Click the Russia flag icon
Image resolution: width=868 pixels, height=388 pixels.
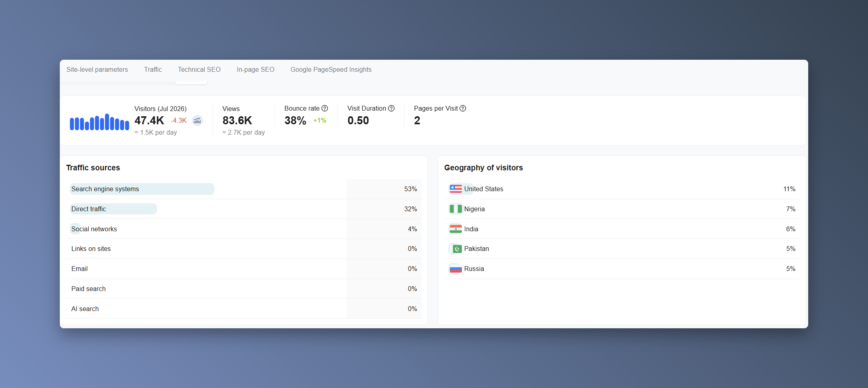[x=455, y=269]
